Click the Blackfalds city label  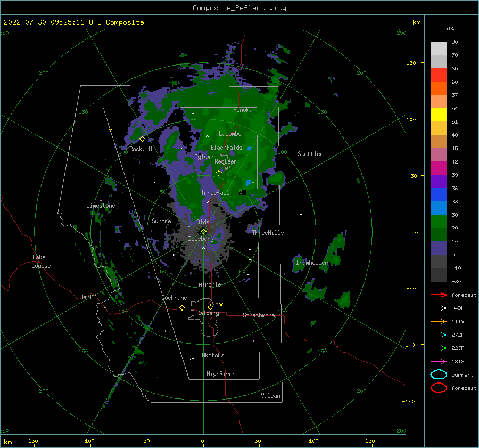(226, 148)
